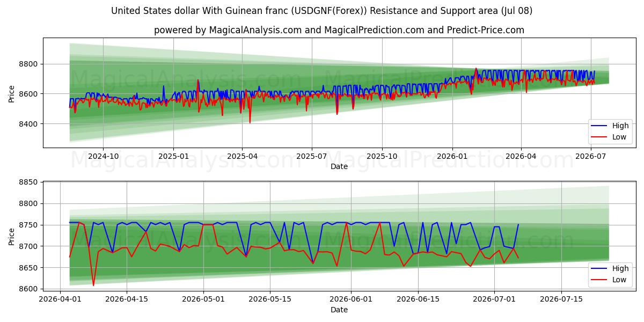Click the chart title mentioning USDGNF(Forex)

pyautogui.click(x=322, y=11)
